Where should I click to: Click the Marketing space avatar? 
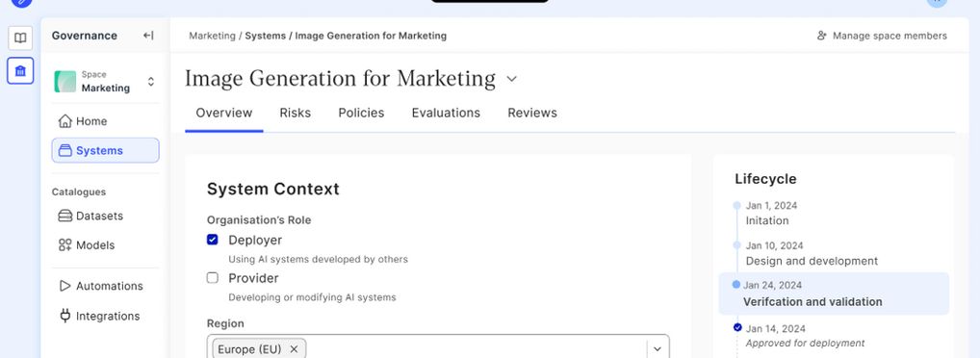[65, 81]
